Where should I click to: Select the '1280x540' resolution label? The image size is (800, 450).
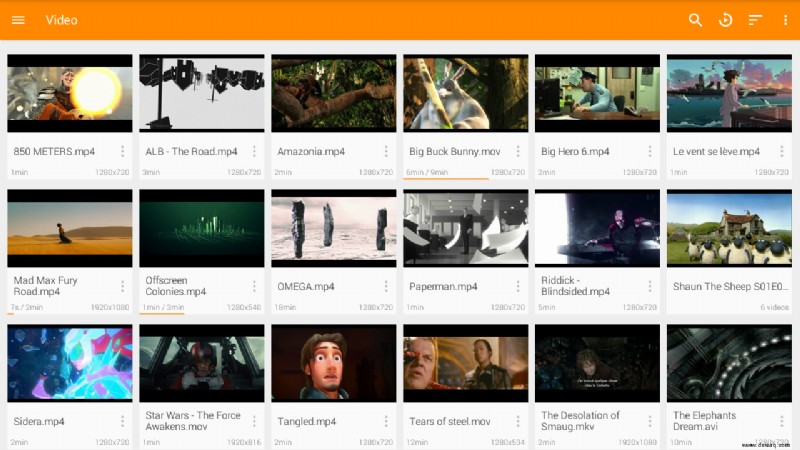pos(244,307)
